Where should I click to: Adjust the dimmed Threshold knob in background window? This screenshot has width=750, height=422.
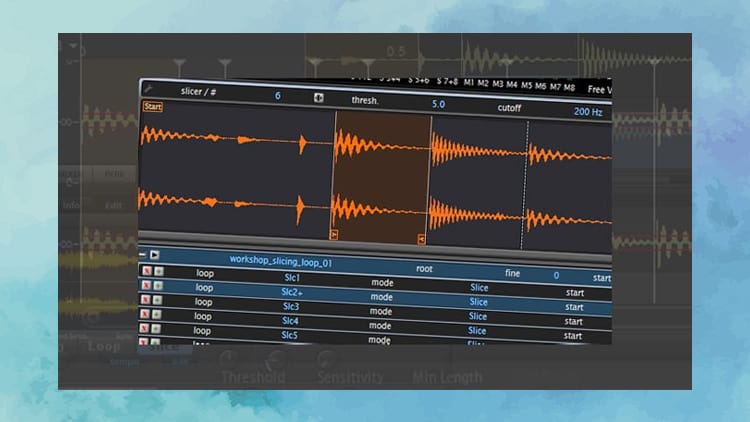276,360
